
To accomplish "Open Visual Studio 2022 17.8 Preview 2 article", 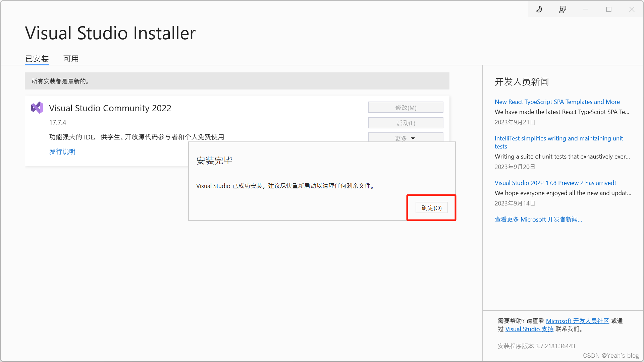I will [x=555, y=183].
